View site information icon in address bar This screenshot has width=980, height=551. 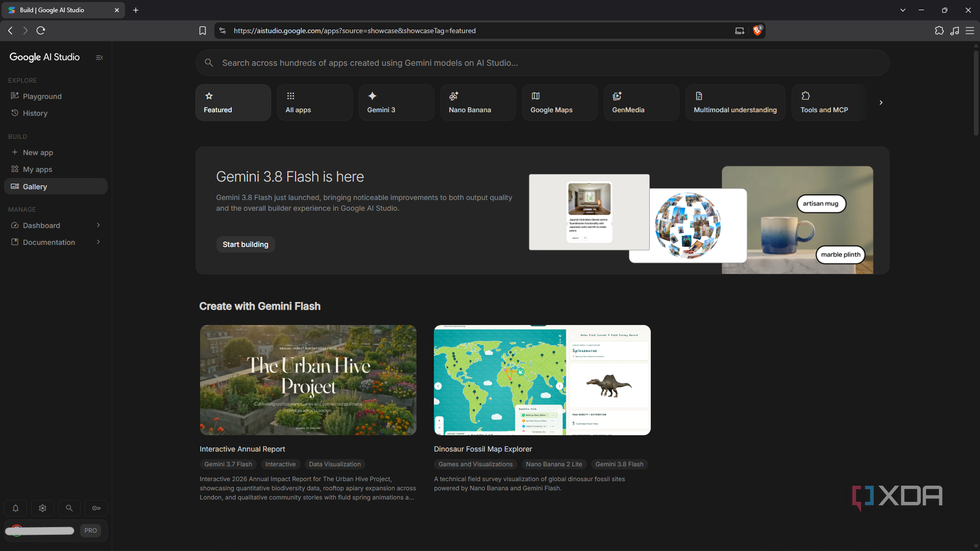(x=223, y=31)
